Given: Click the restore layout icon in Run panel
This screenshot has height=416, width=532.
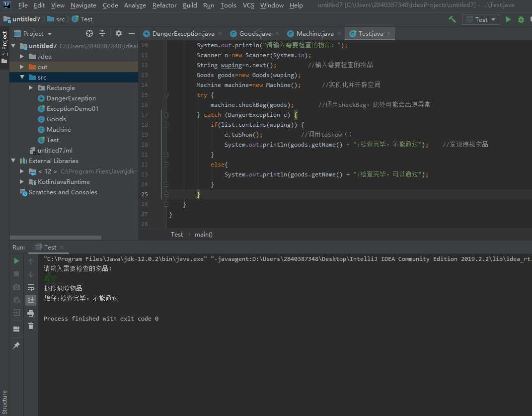Looking at the screenshot, I should click(16, 329).
